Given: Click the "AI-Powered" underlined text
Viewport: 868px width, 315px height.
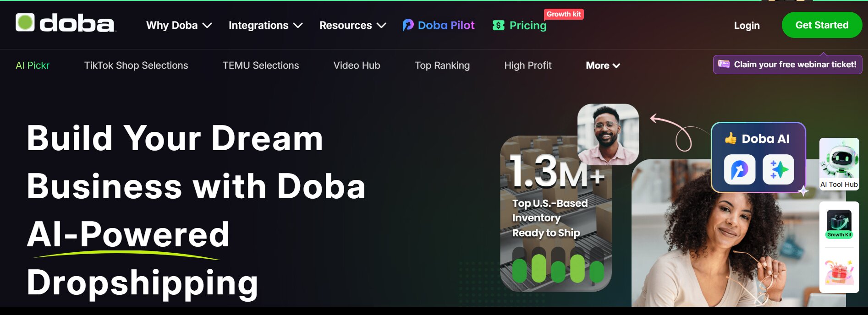Looking at the screenshot, I should [x=128, y=234].
